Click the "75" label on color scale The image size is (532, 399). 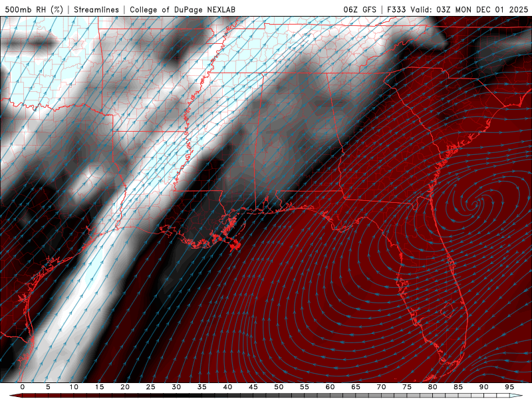pos(407,387)
